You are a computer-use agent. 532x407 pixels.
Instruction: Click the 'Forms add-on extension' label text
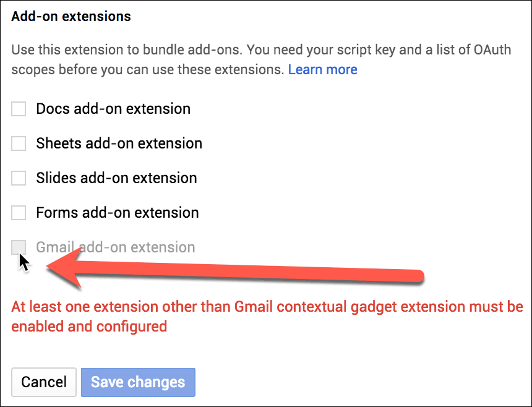(118, 213)
